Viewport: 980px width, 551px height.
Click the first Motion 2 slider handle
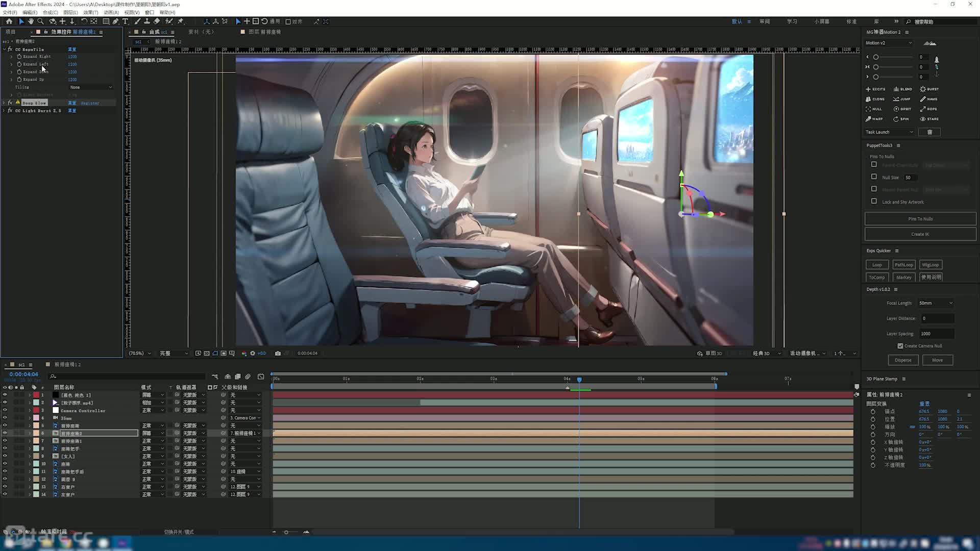click(x=876, y=57)
